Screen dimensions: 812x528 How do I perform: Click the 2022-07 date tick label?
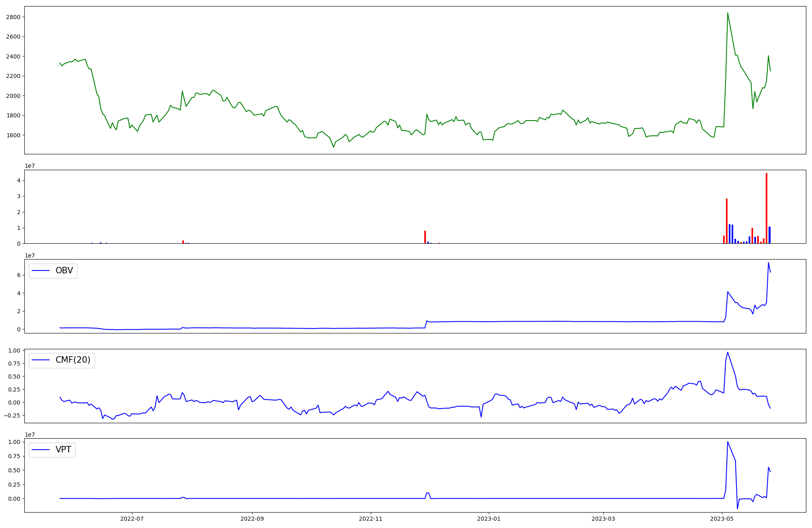pyautogui.click(x=132, y=519)
